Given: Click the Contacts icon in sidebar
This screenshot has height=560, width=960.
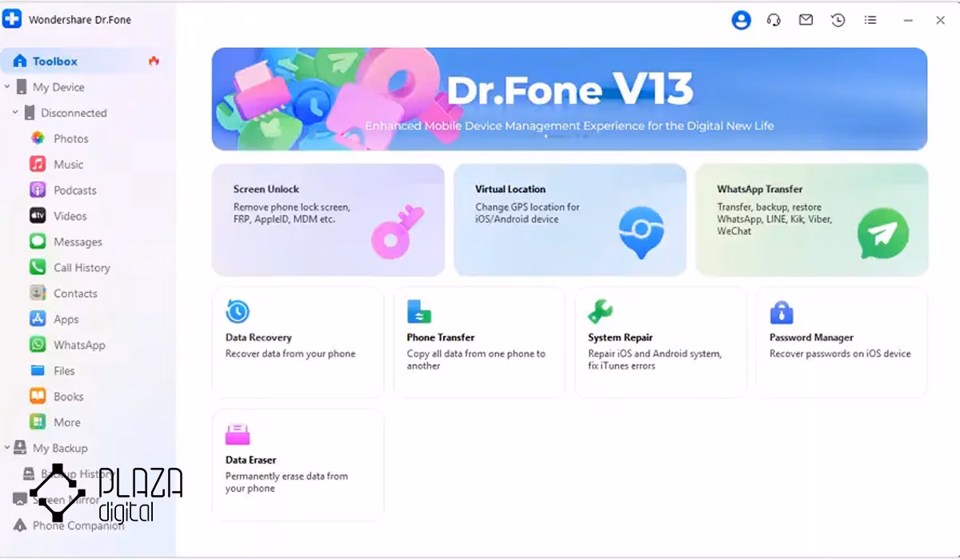Looking at the screenshot, I should click(x=38, y=294).
